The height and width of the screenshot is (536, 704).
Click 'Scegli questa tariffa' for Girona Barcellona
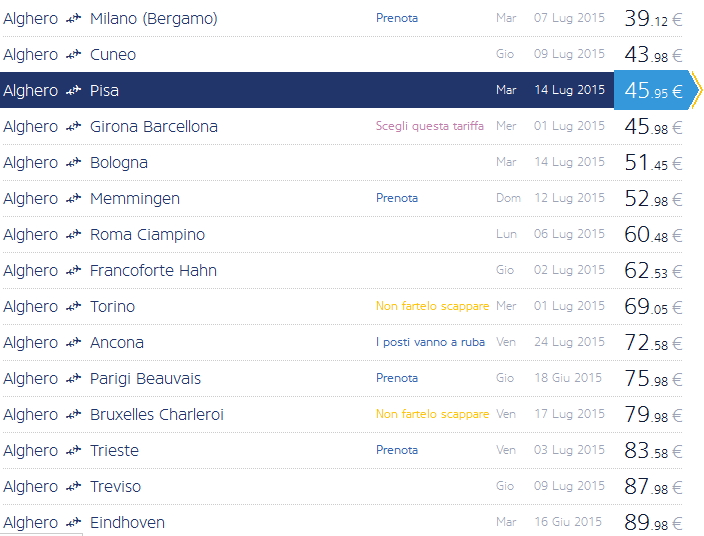tap(429, 126)
